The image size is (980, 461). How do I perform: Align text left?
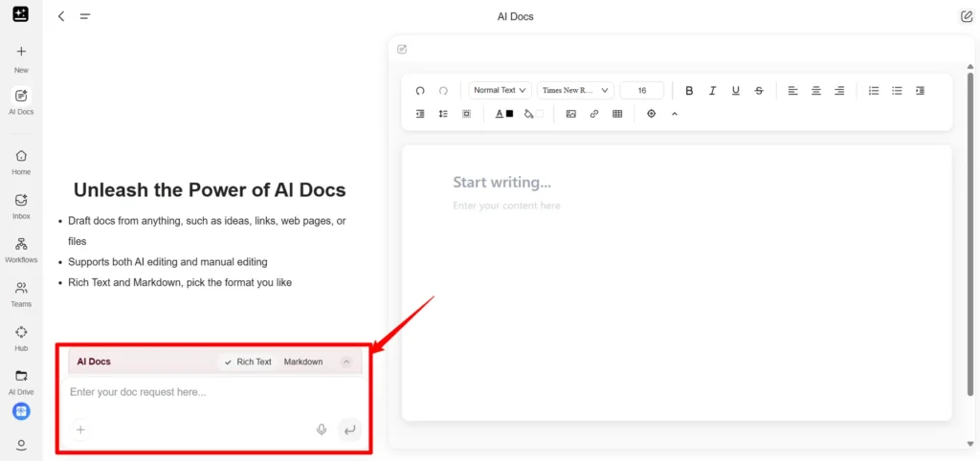792,91
